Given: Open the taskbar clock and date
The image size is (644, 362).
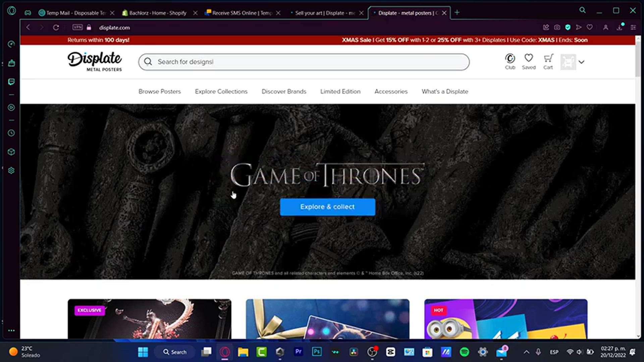Looking at the screenshot, I should point(613,352).
